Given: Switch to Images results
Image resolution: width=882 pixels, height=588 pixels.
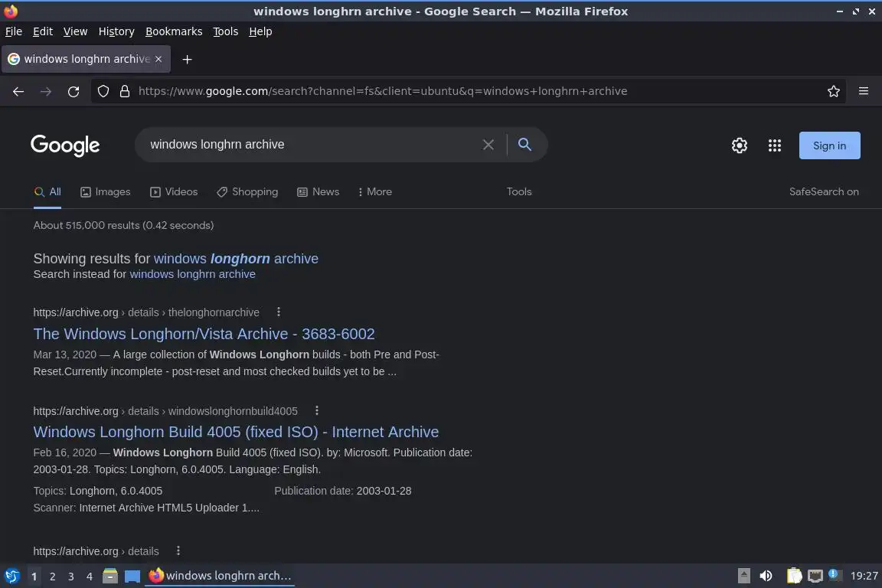Looking at the screenshot, I should point(105,192).
